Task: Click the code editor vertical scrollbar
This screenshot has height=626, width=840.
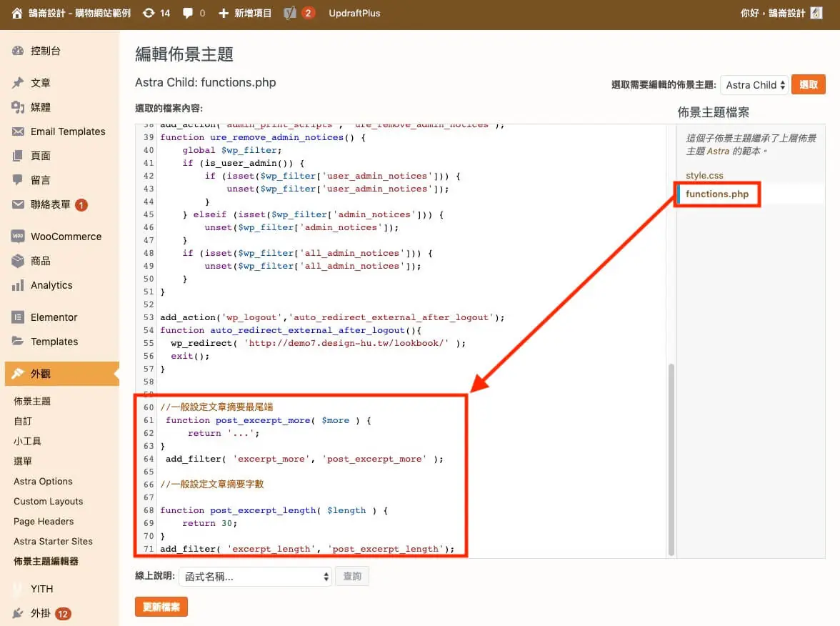Action: [671, 460]
